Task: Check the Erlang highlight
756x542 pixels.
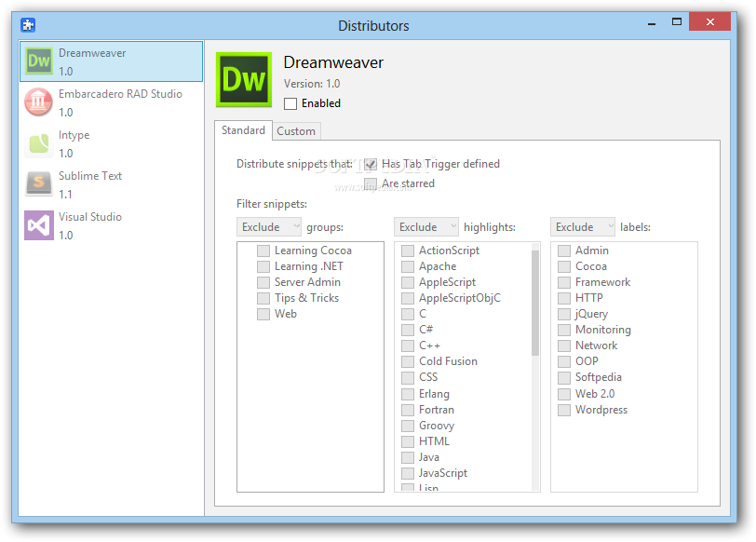Action: tap(408, 395)
